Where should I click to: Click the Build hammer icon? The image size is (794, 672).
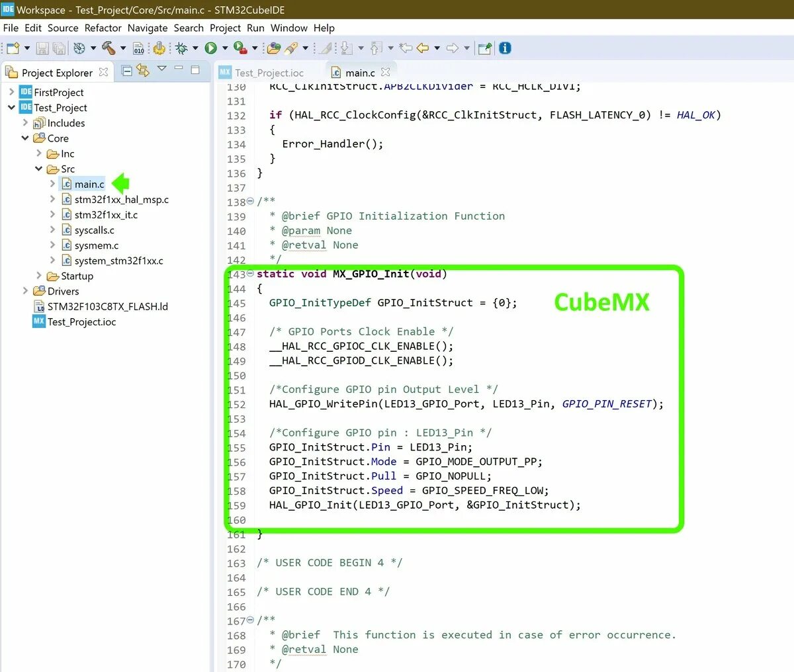click(x=109, y=48)
